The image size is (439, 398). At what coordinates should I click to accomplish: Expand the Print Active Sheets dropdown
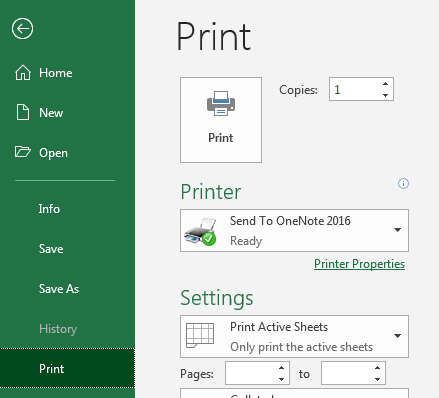tap(294, 336)
